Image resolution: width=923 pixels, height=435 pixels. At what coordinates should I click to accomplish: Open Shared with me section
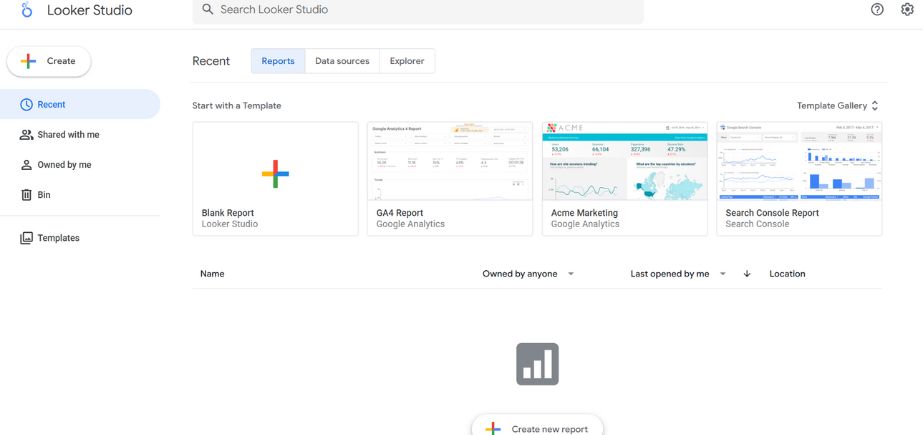point(80,135)
